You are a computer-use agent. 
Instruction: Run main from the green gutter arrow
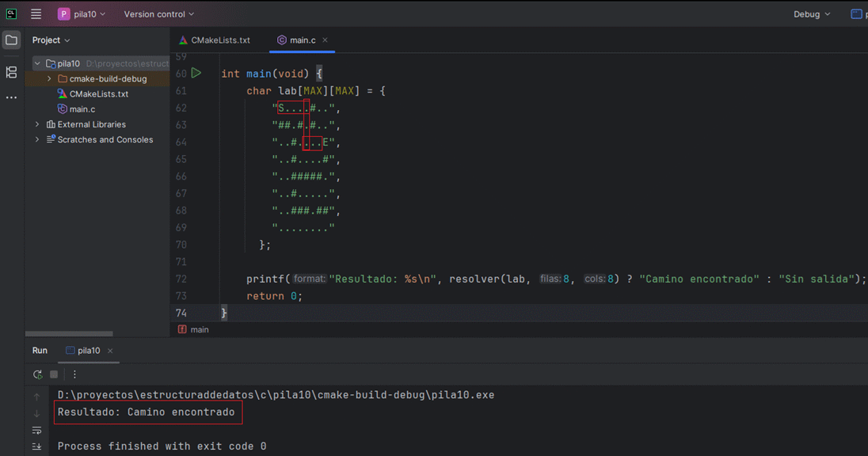(x=196, y=73)
